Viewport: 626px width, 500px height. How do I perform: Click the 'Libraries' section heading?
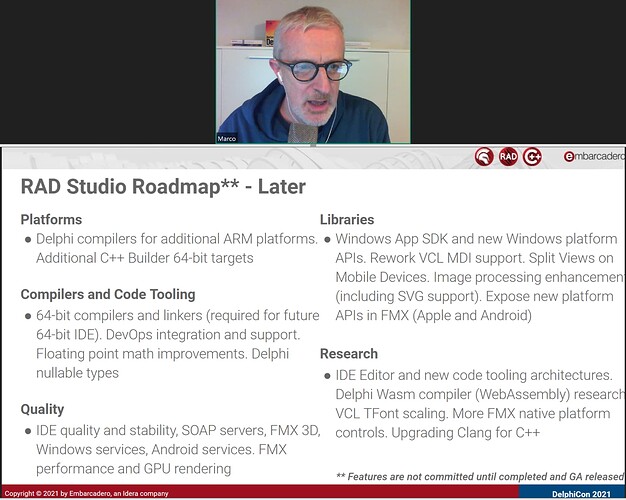click(347, 219)
